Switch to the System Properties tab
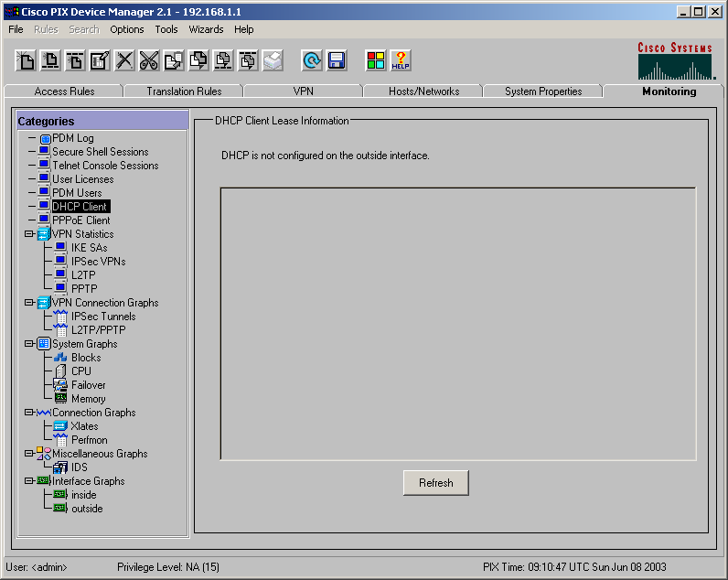The width and height of the screenshot is (728, 580). pos(543,91)
